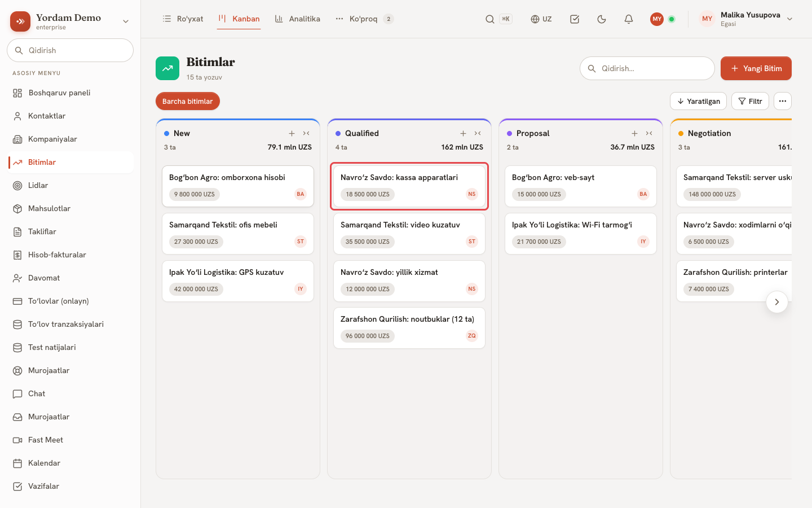Open Fast Meet in the sidebar
Screen dimensions: 812x508
pyautogui.click(x=70, y=440)
